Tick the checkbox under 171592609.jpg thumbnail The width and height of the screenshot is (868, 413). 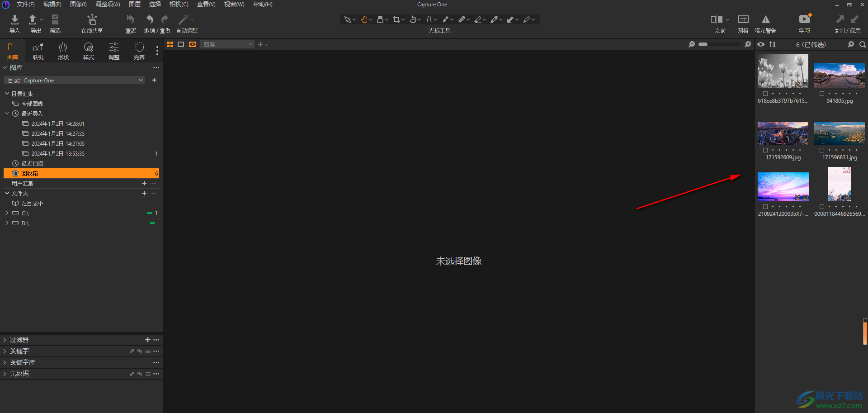(765, 150)
